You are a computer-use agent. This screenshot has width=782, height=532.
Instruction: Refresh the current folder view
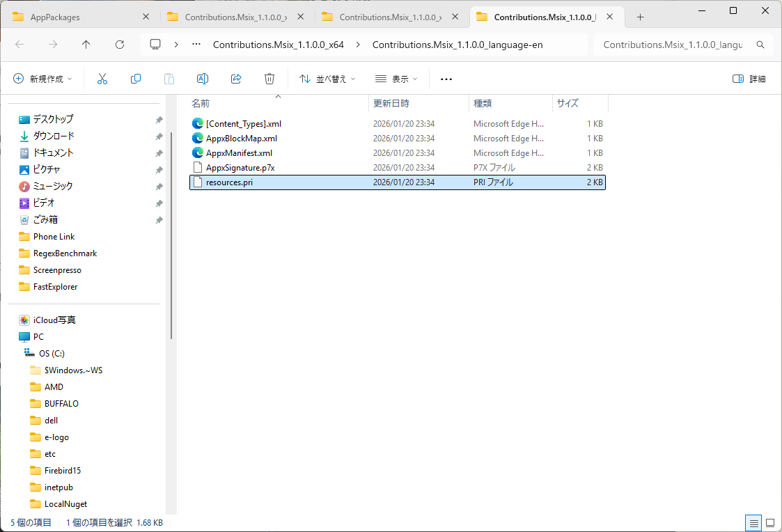[x=120, y=45]
